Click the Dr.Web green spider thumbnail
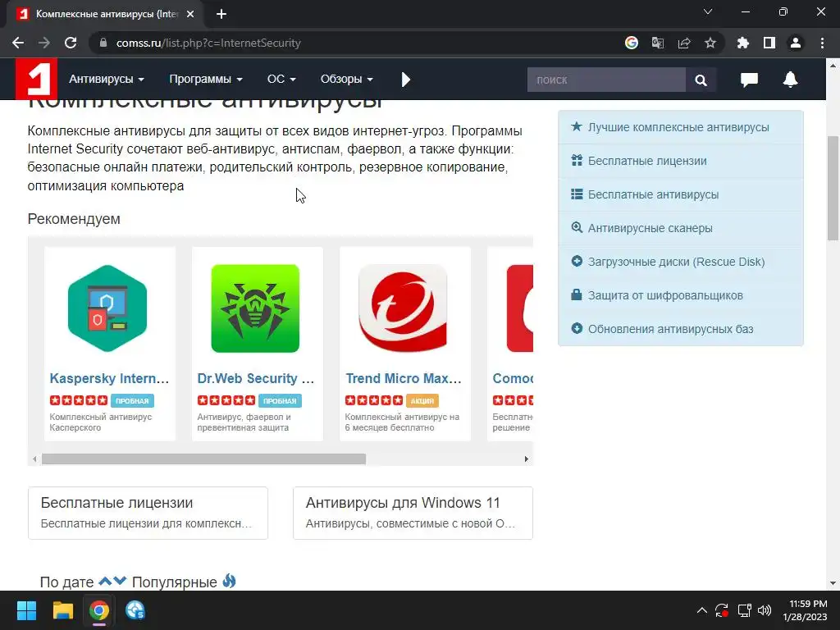Screen dimensions: 840x630 255,308
